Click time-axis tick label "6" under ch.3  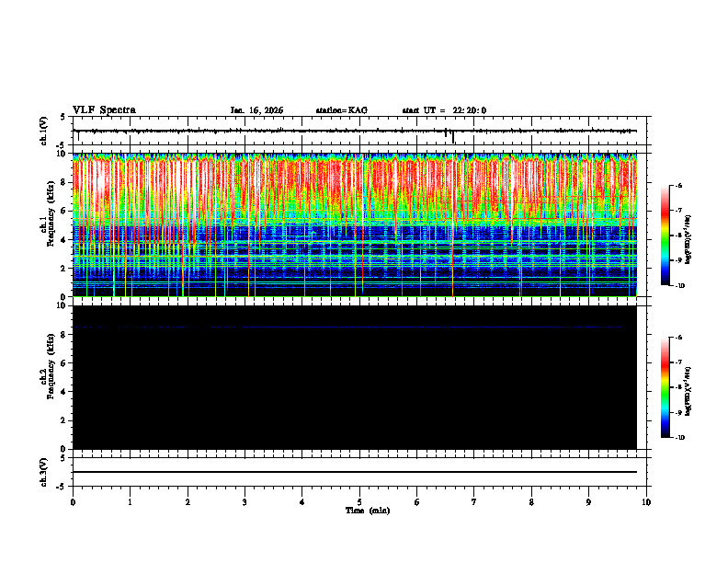pos(417,502)
